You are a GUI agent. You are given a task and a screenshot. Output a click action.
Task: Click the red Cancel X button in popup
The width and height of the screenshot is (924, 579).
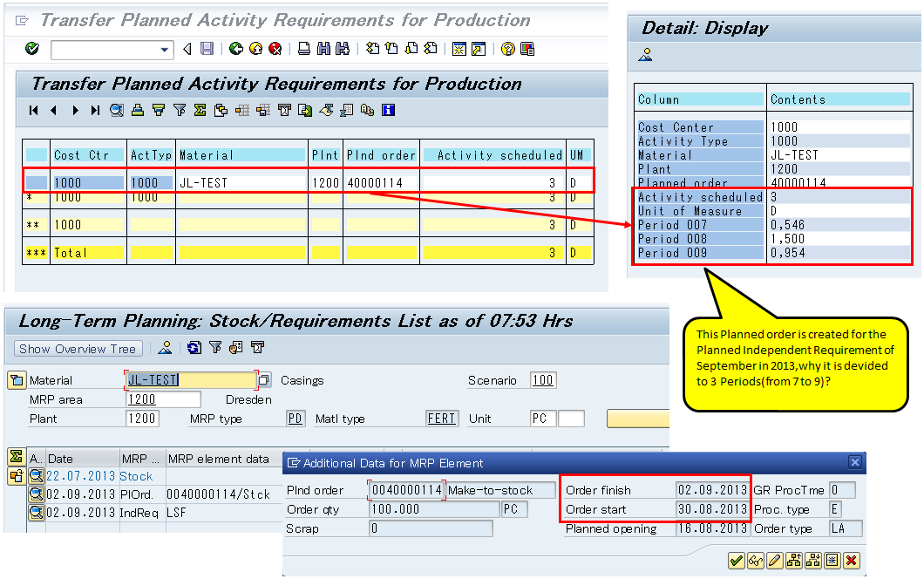coord(851,560)
